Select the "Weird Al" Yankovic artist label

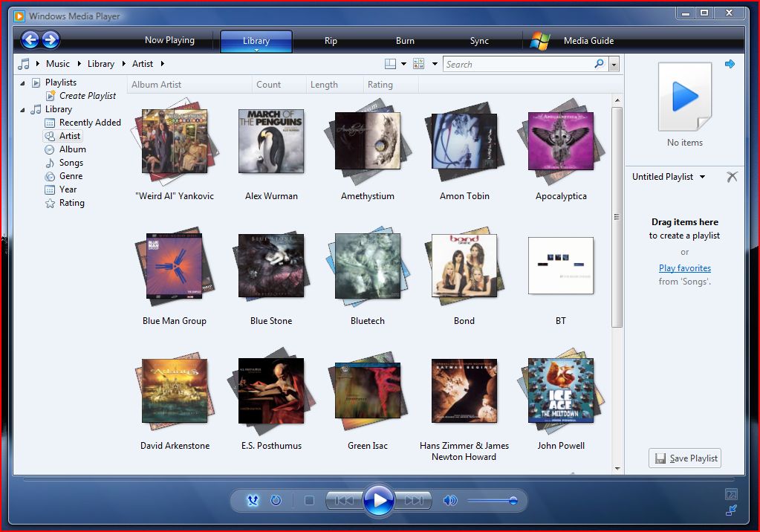(175, 196)
